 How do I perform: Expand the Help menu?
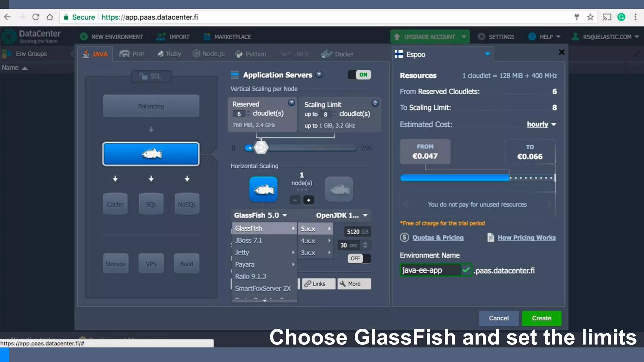[x=544, y=37]
